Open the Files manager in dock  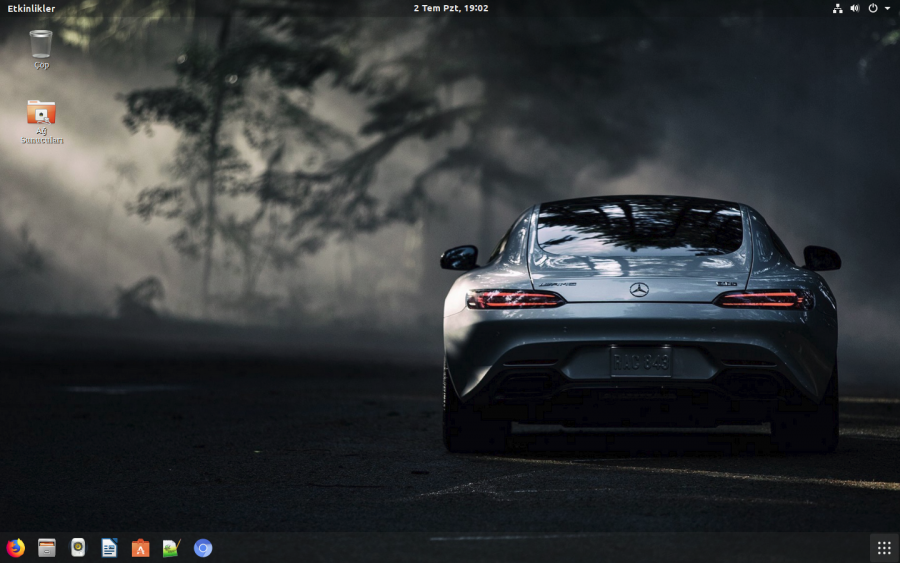46,548
